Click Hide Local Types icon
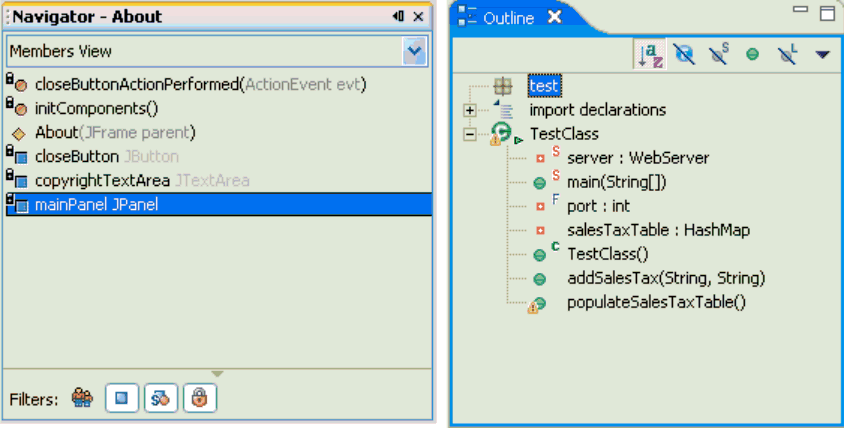The width and height of the screenshot is (844, 428). point(786,54)
